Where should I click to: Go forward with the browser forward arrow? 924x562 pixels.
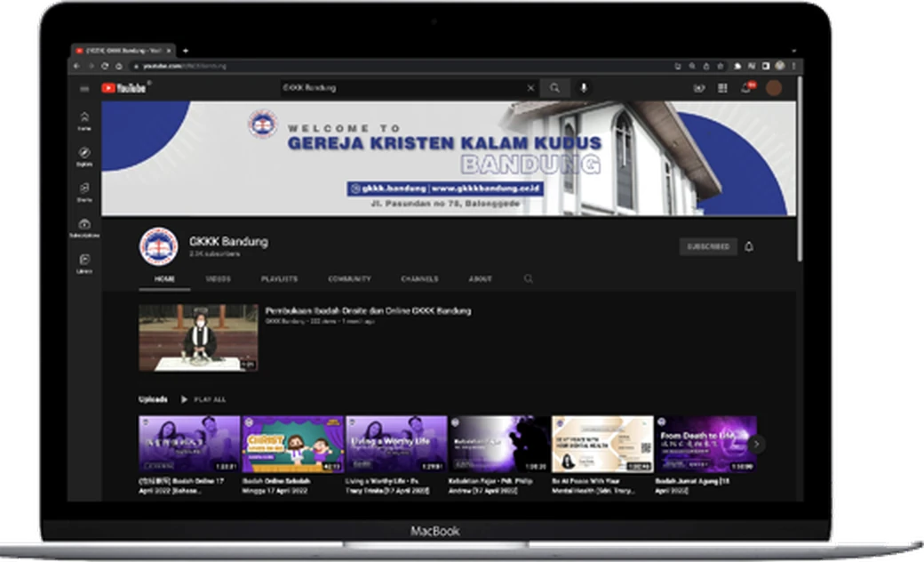point(91,66)
